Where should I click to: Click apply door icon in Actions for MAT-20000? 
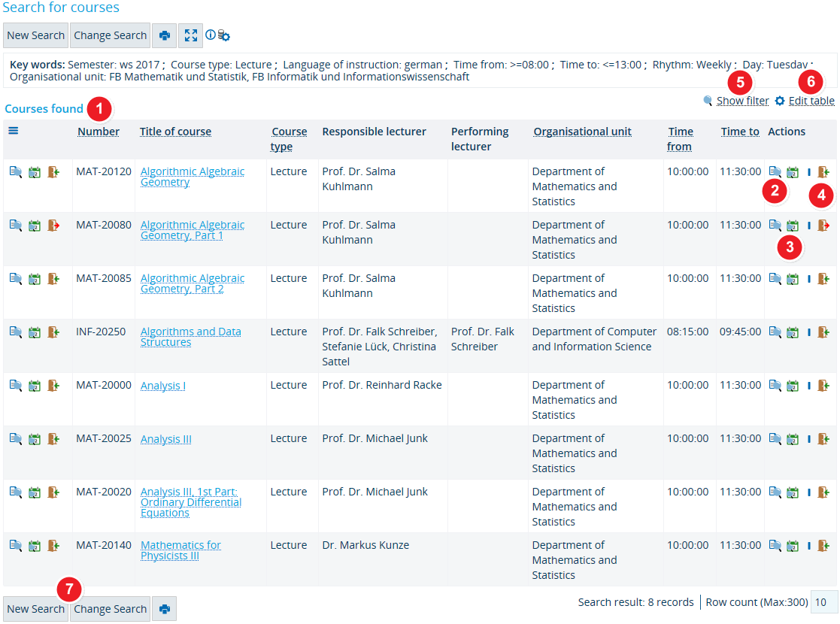823,386
